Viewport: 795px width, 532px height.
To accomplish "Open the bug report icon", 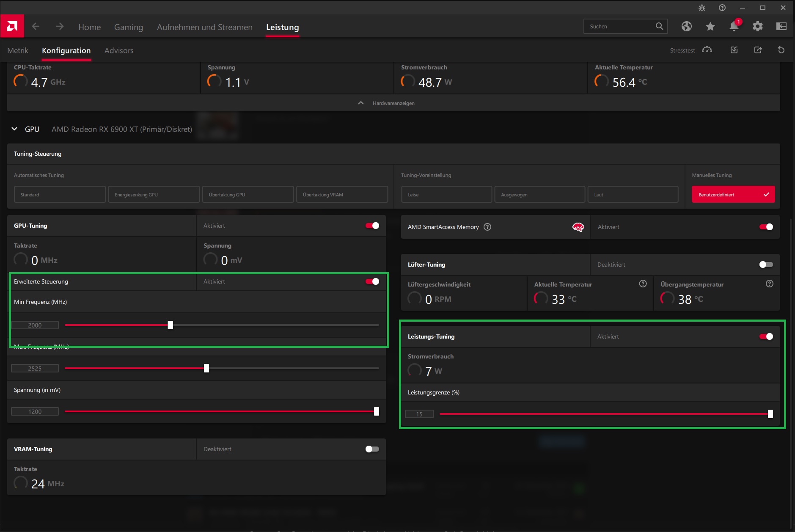I will 702,8.
